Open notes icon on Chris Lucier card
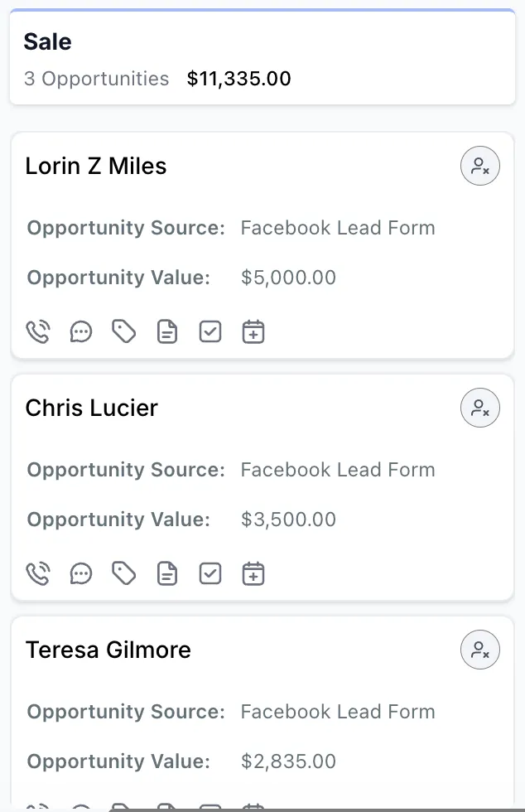The height and width of the screenshot is (812, 525). (x=167, y=574)
